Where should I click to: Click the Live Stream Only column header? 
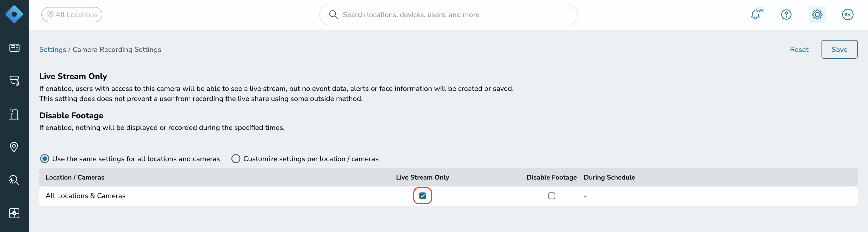423,177
